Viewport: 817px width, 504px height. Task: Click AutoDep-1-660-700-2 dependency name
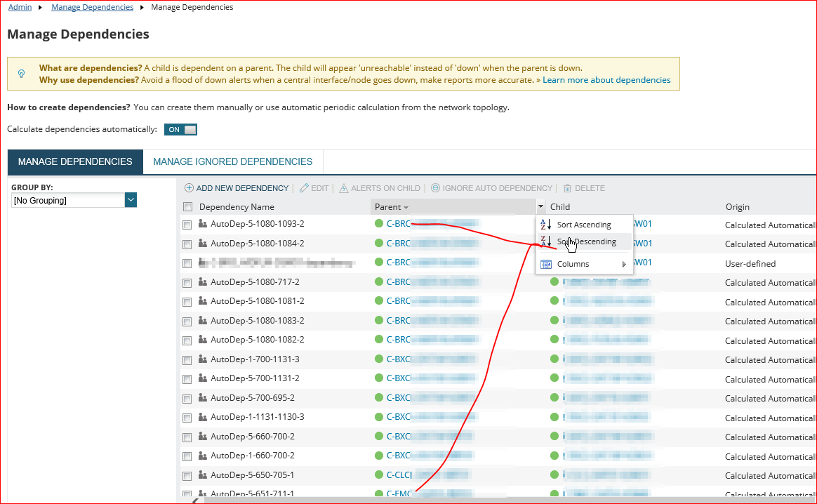click(253, 455)
